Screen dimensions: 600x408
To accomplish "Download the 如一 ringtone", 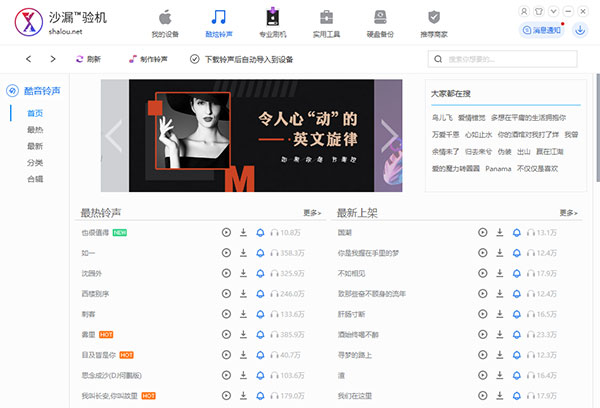I will pos(243,253).
